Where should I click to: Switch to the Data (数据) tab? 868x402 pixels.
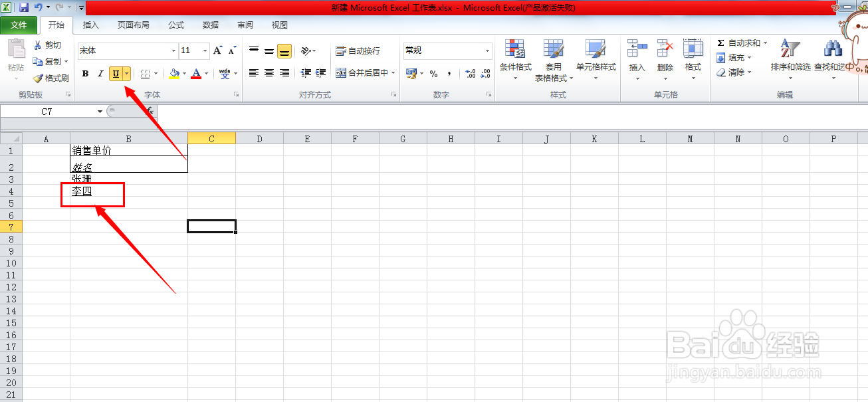(x=211, y=25)
